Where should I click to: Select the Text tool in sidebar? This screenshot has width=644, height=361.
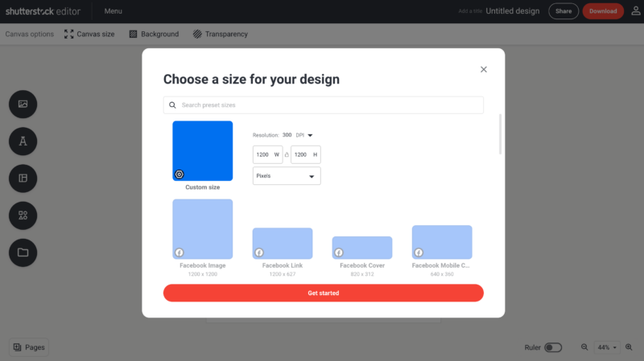pyautogui.click(x=23, y=142)
